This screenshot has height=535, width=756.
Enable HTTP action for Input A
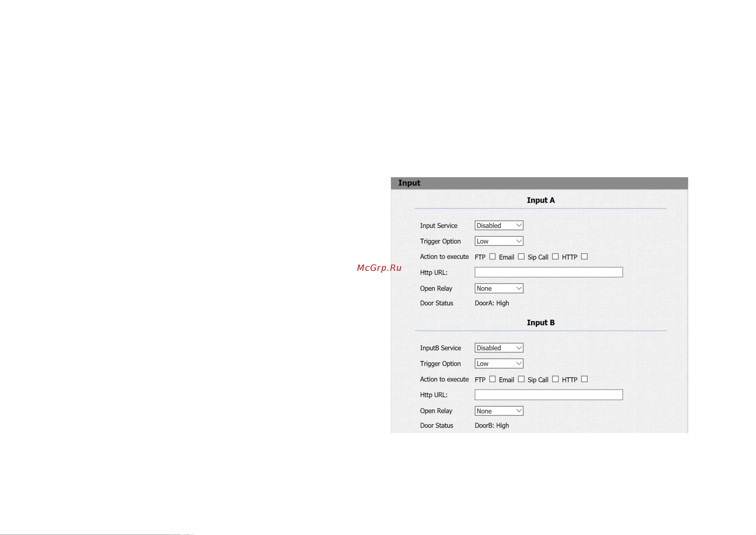(585, 256)
